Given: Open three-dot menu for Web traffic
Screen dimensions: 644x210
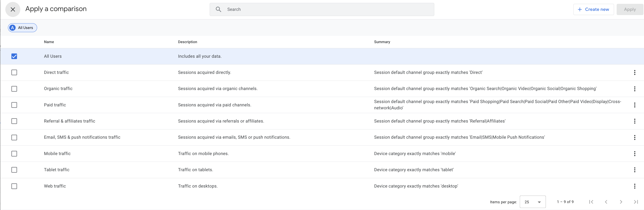Looking at the screenshot, I should pyautogui.click(x=634, y=186).
